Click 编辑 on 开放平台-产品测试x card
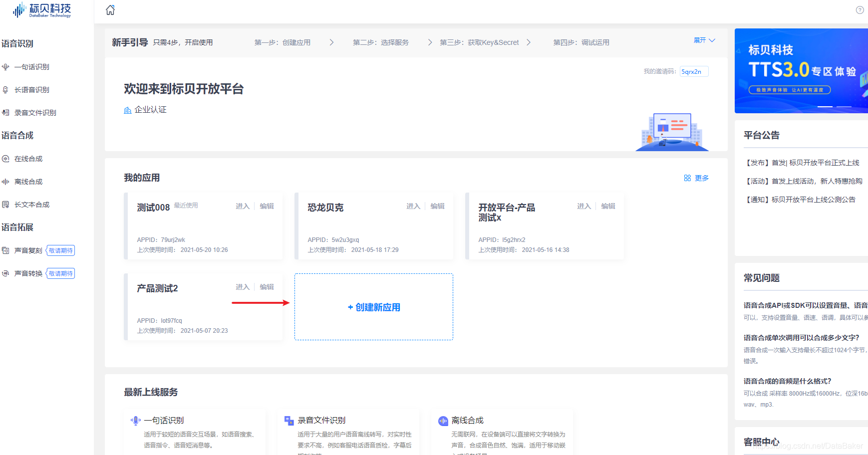Viewport: 868px width, 455px height. [608, 206]
